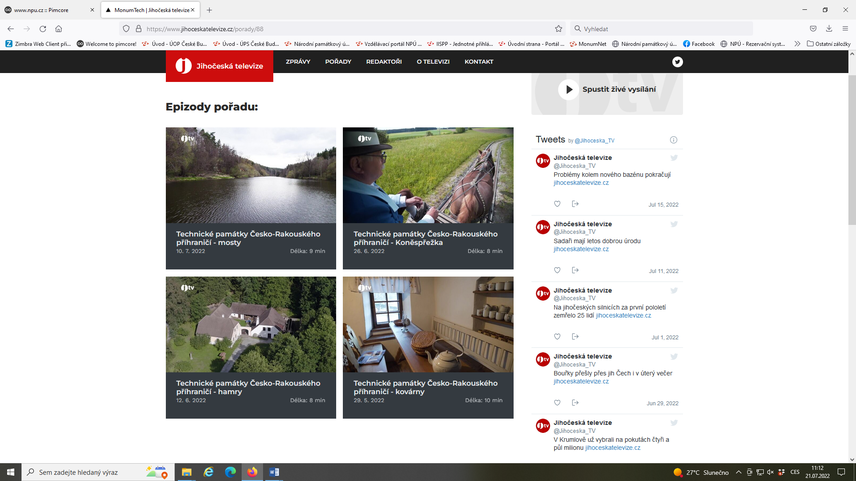Screen dimensions: 856x481
Task: Like the tweet about nový bazén
Action: point(557,204)
